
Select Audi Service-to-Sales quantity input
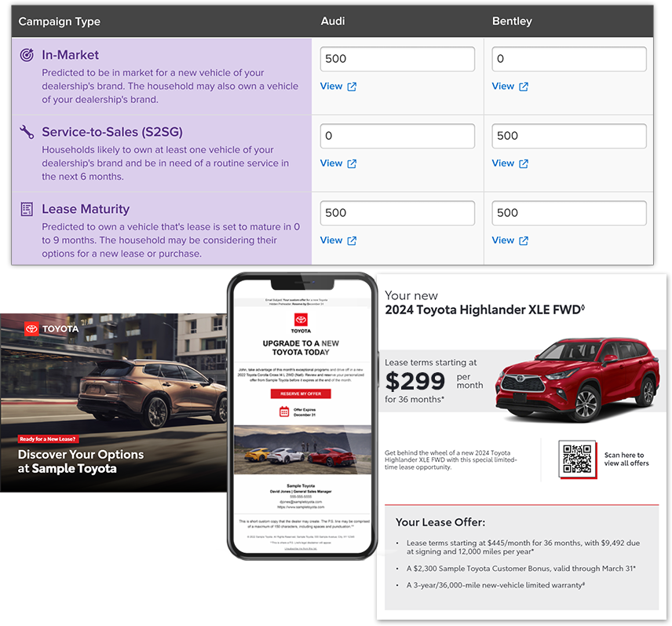(397, 136)
